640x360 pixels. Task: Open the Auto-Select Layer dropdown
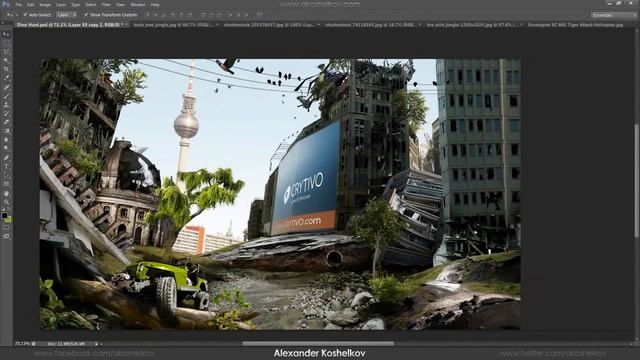pos(66,15)
